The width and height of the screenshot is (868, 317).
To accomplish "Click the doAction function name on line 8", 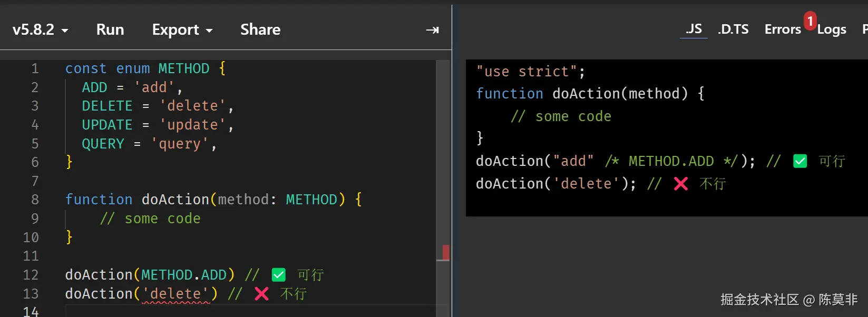I will pyautogui.click(x=175, y=200).
